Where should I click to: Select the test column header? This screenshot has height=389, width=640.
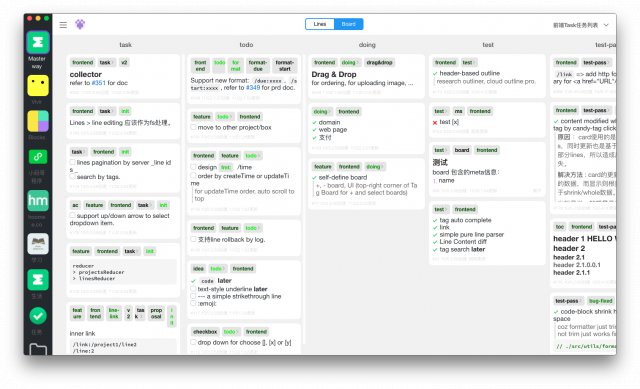coord(488,44)
